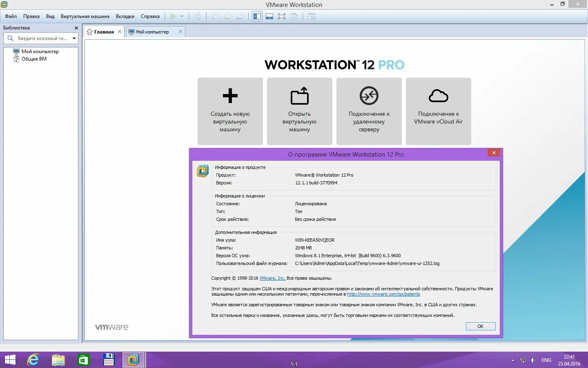Click the OK button in About dialog
This screenshot has width=588, height=368.
481,326
